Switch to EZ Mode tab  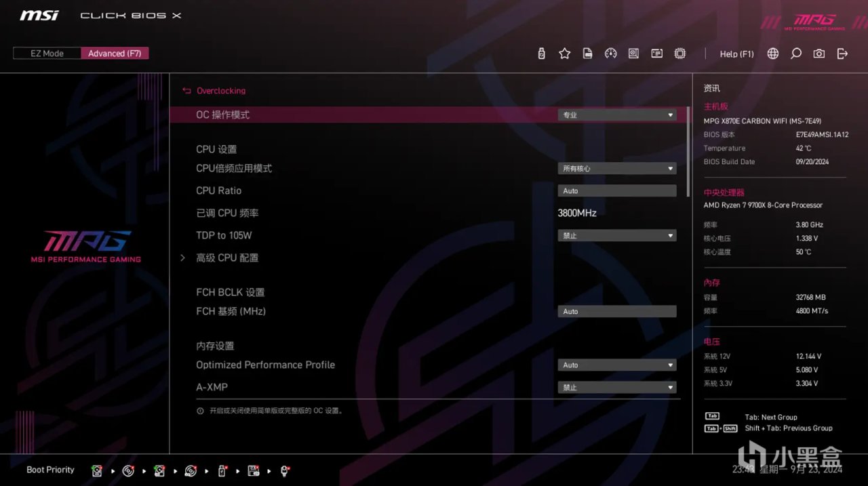click(x=47, y=54)
